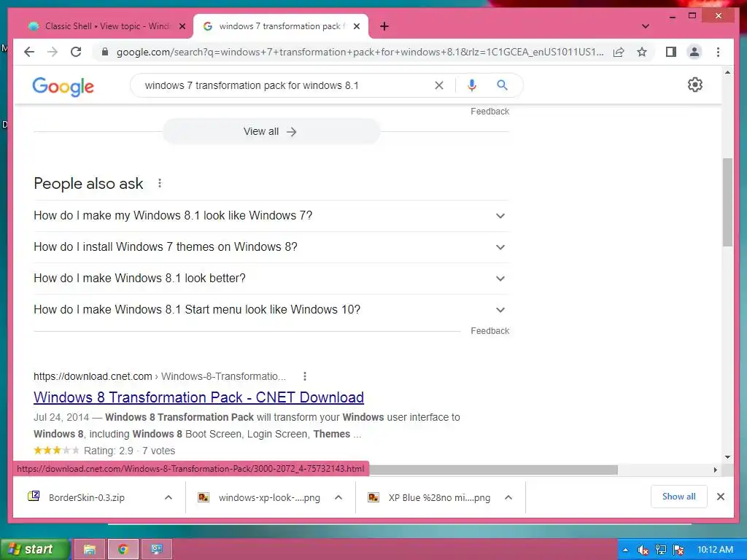
Task: Click the View all button
Action: point(271,131)
